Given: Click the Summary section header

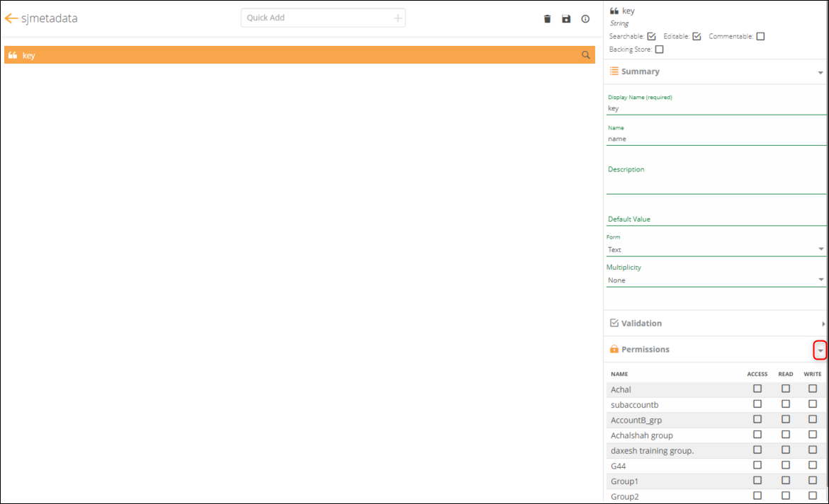Looking at the screenshot, I should tap(716, 71).
